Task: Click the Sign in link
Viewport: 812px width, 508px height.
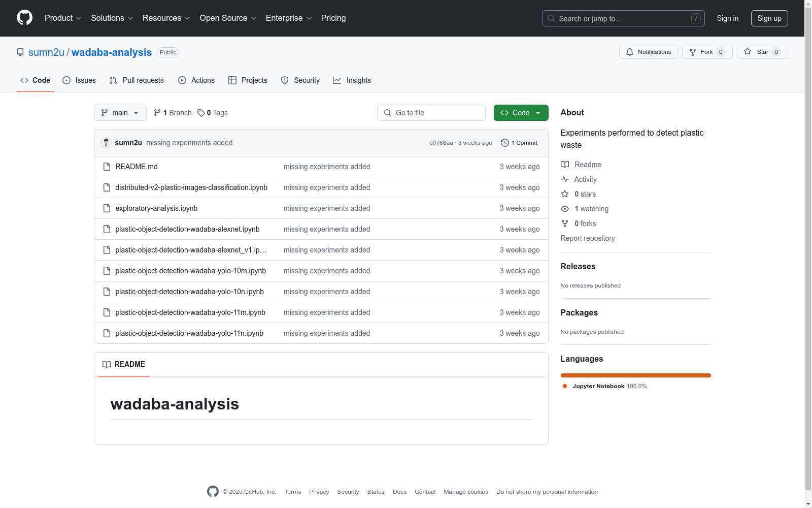Action: (728, 18)
